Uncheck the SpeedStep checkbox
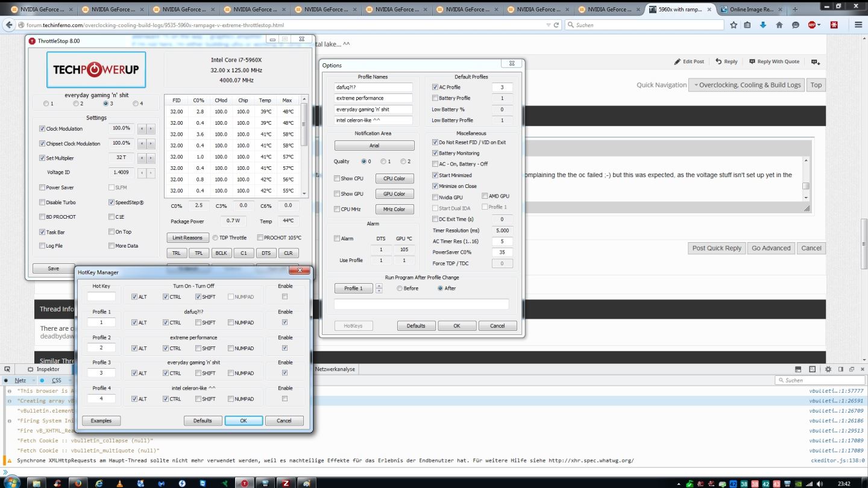Viewport: 868px width, 488px height. 112,202
